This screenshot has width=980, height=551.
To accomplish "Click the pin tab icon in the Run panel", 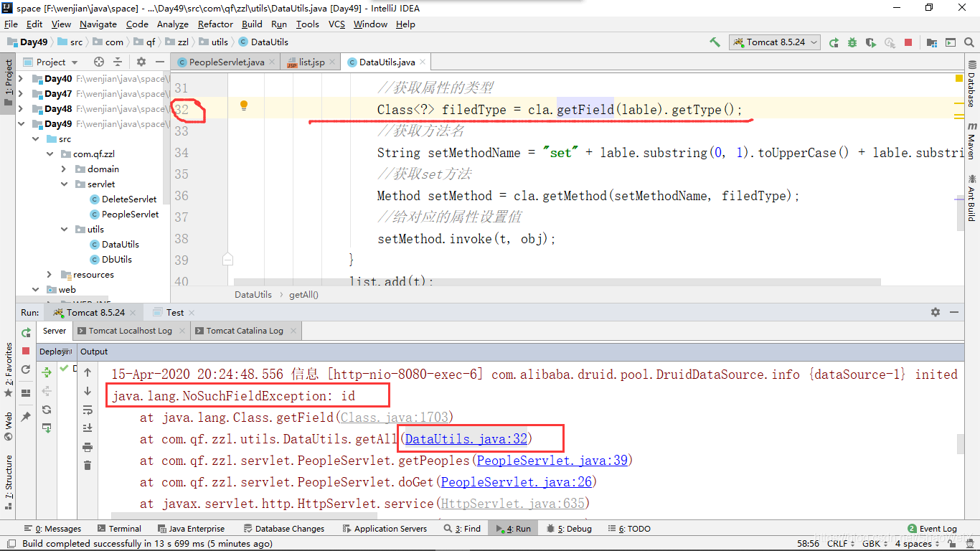I will 26,416.
